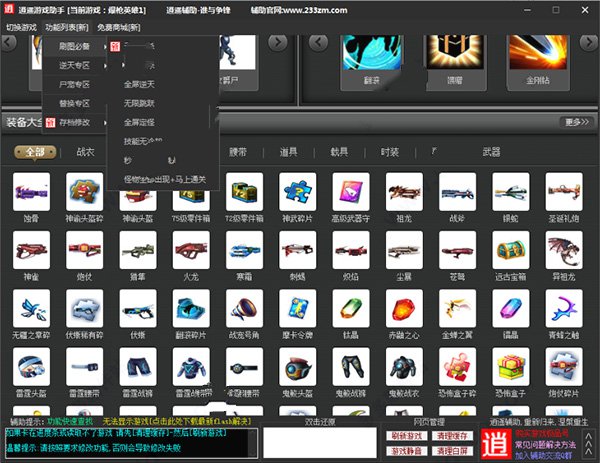Expand the 刷图必备 submenu
The width and height of the screenshot is (600, 463).
coord(75,47)
